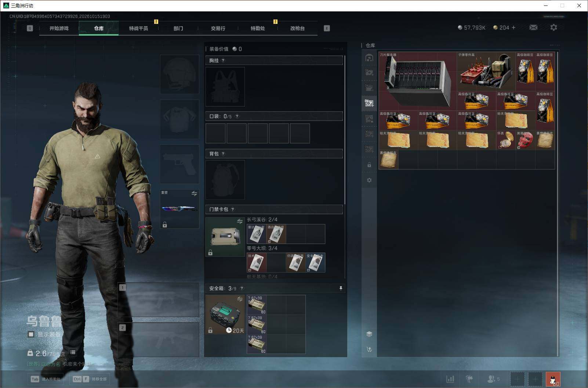Click the locked warehouse page icon
The height and width of the screenshot is (388, 588).
(x=369, y=165)
